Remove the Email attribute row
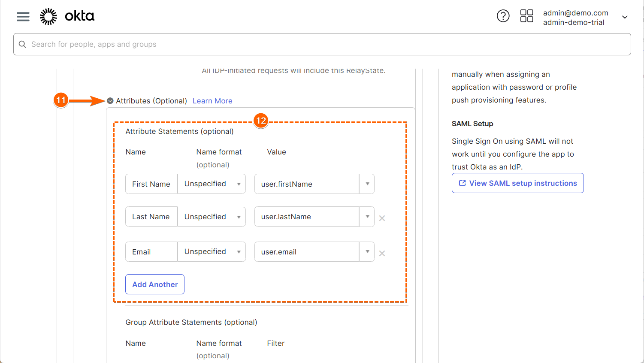 (x=382, y=254)
